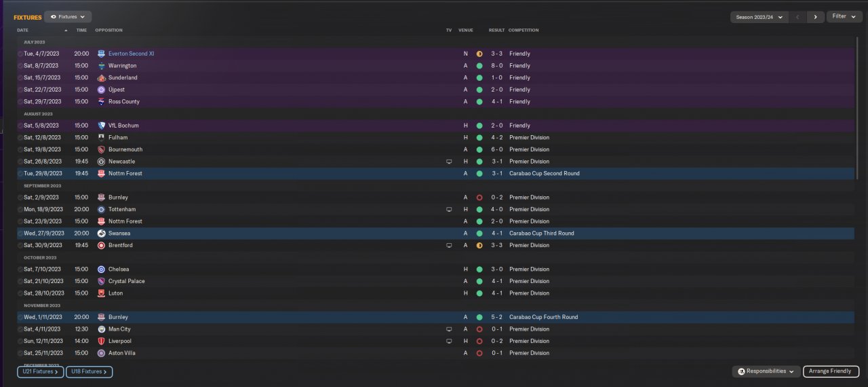Click the green win indicator for Warrington
The width and height of the screenshot is (868, 387).
pyautogui.click(x=479, y=66)
